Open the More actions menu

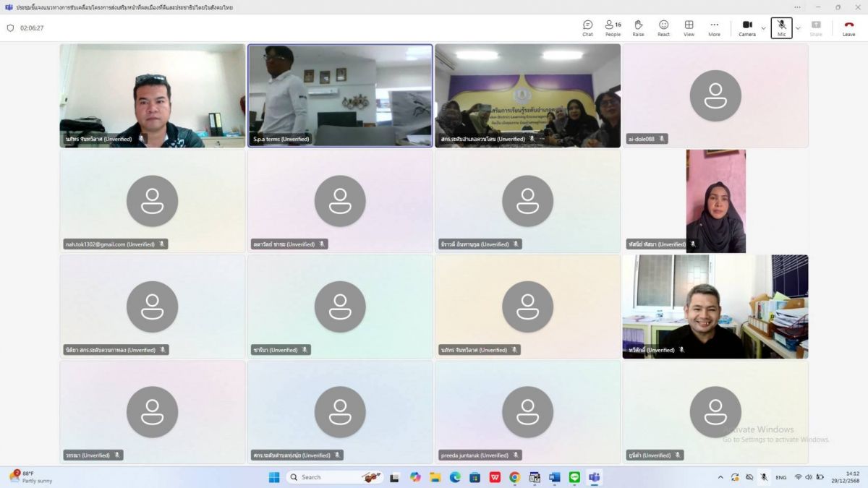tap(714, 27)
